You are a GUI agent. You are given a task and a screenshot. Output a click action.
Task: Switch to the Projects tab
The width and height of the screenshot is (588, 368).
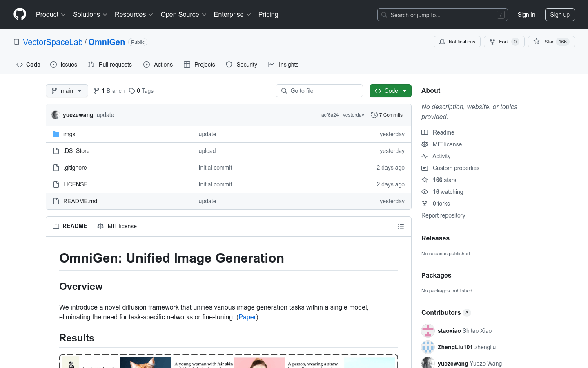pos(199,65)
